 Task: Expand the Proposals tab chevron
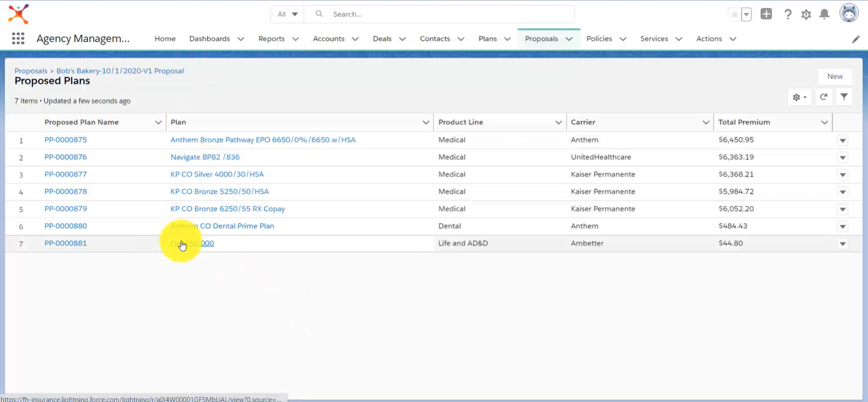pyautogui.click(x=569, y=39)
